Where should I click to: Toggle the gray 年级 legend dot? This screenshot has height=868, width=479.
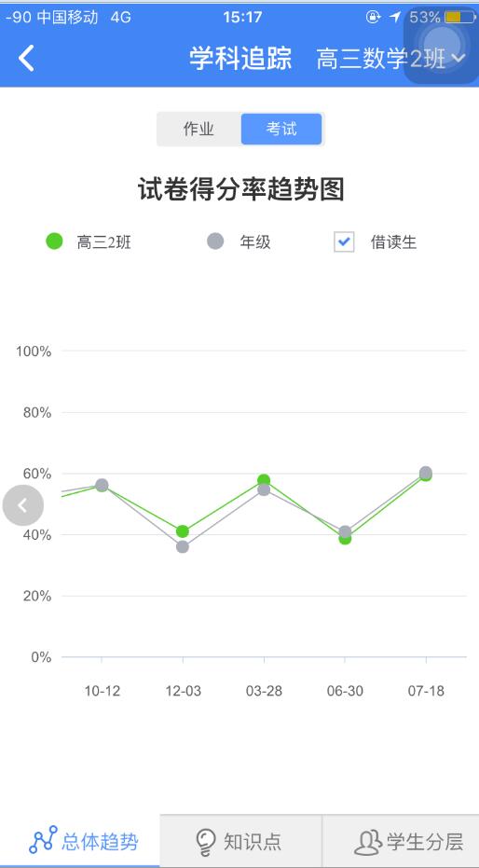point(215,241)
